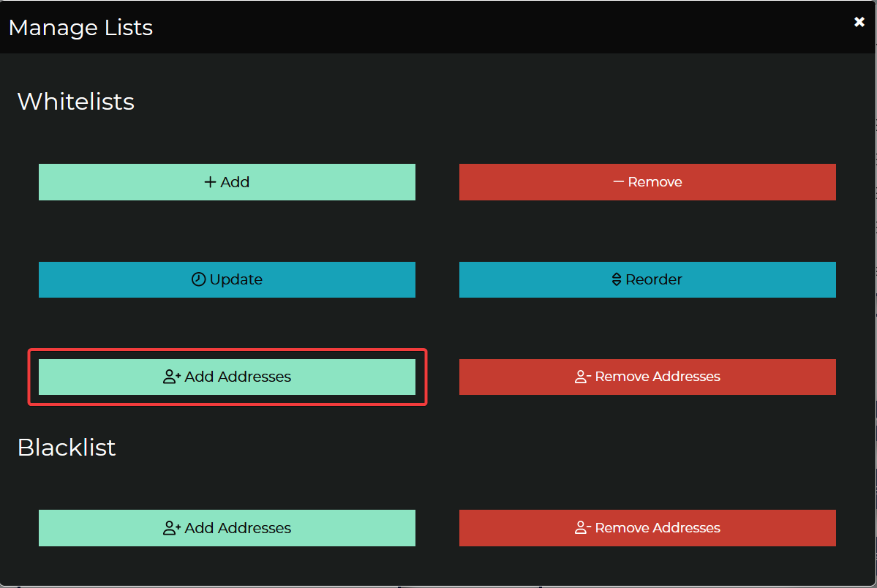Click the user-plus icon under Whitelists
Screen dimensions: 877x588
coord(171,377)
